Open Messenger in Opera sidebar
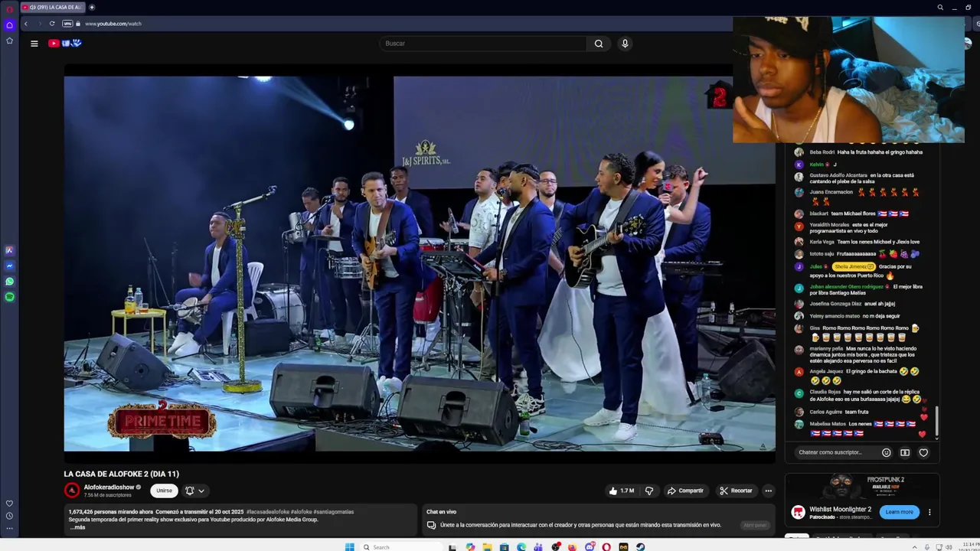This screenshot has height=551, width=980. pos(9,266)
